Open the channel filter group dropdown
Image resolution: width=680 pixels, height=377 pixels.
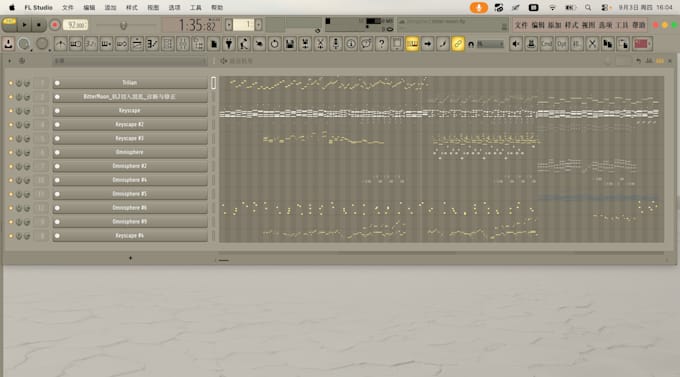point(129,61)
